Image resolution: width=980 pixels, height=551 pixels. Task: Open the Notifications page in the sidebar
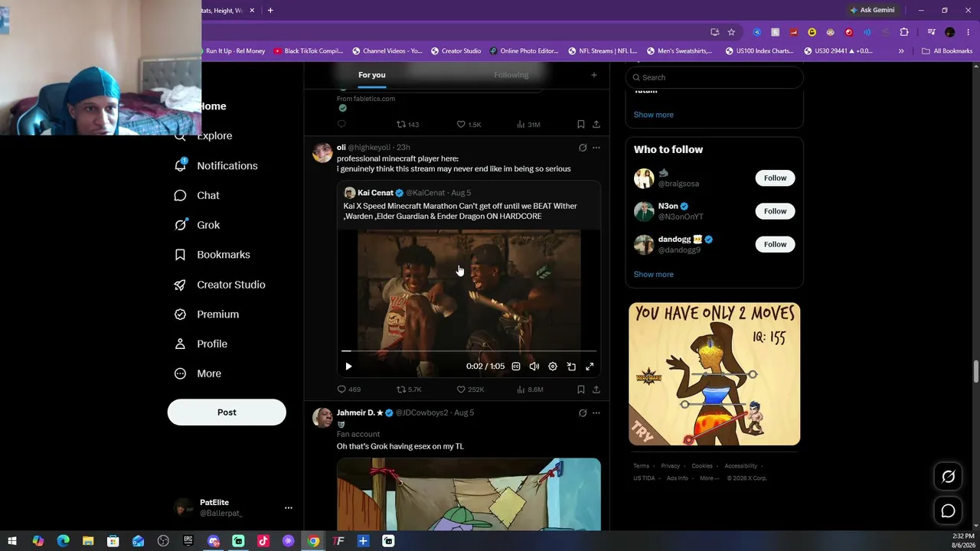pos(217,165)
